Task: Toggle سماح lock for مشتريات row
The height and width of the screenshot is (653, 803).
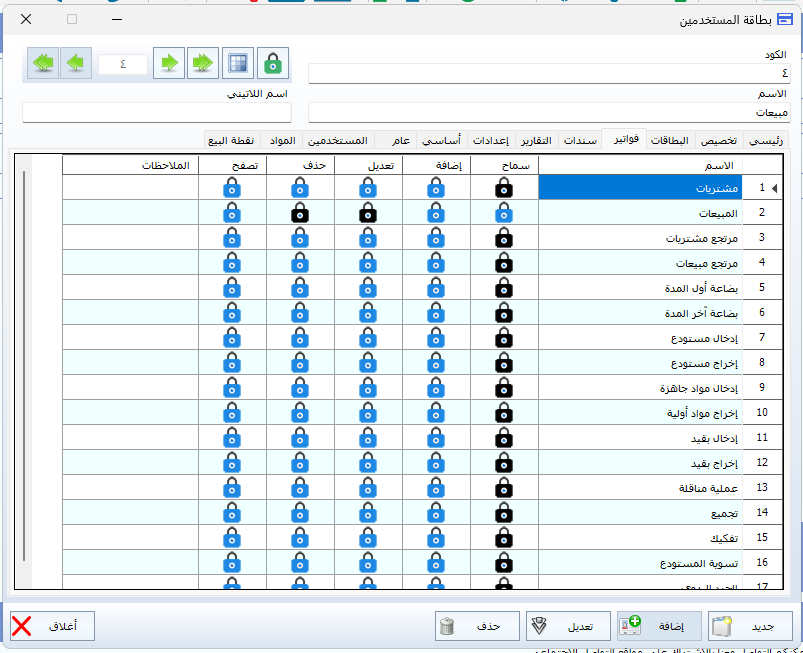Action: (x=504, y=187)
